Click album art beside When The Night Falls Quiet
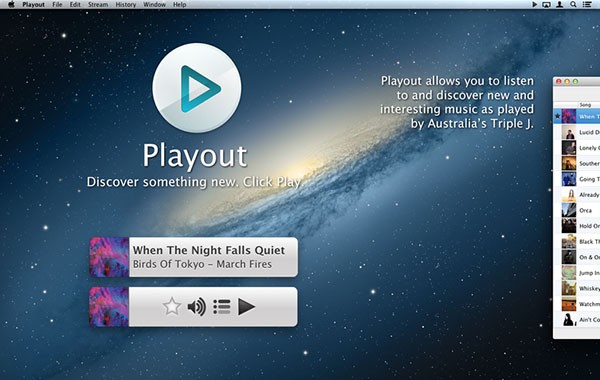The width and height of the screenshot is (600, 380). click(109, 257)
